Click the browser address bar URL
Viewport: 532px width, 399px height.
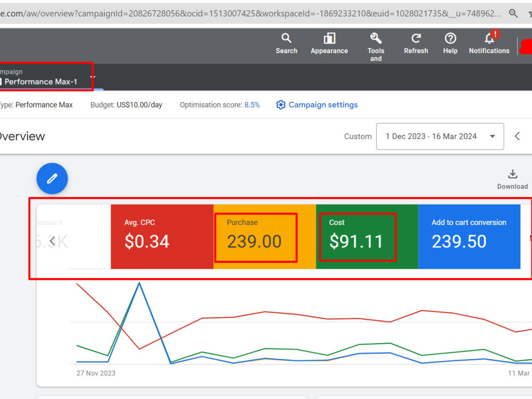coord(251,14)
